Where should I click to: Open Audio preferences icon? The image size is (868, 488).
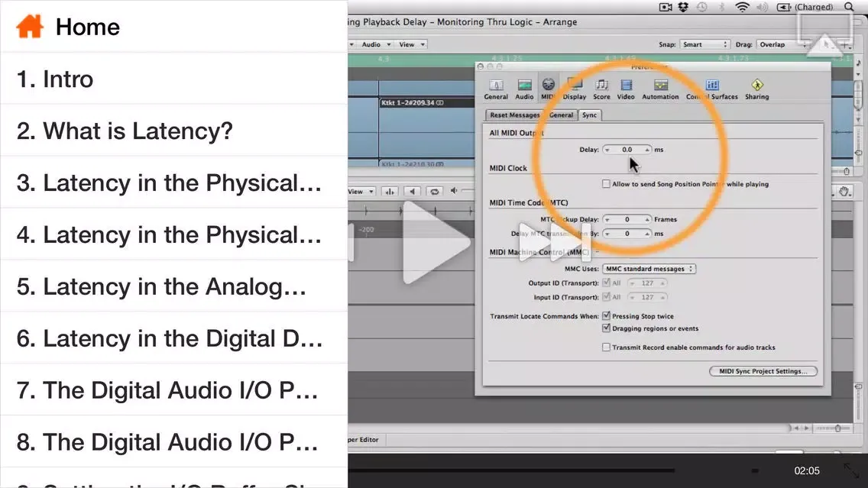(x=524, y=89)
